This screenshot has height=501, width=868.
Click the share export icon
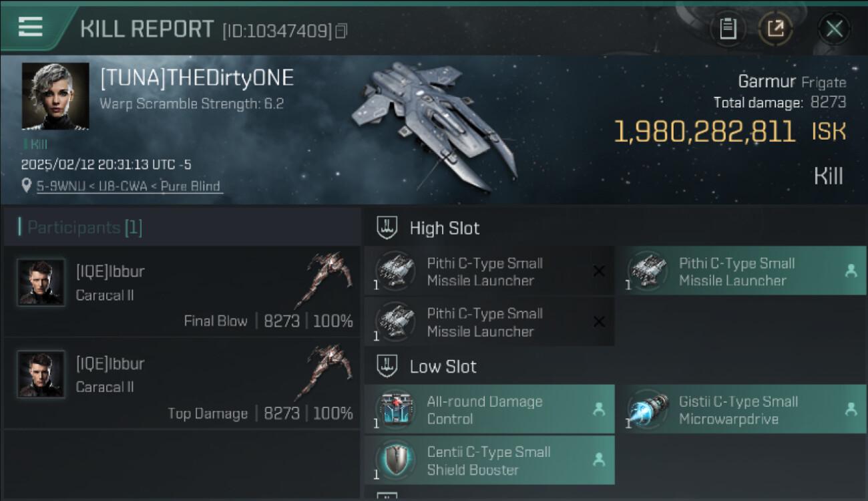tap(775, 29)
